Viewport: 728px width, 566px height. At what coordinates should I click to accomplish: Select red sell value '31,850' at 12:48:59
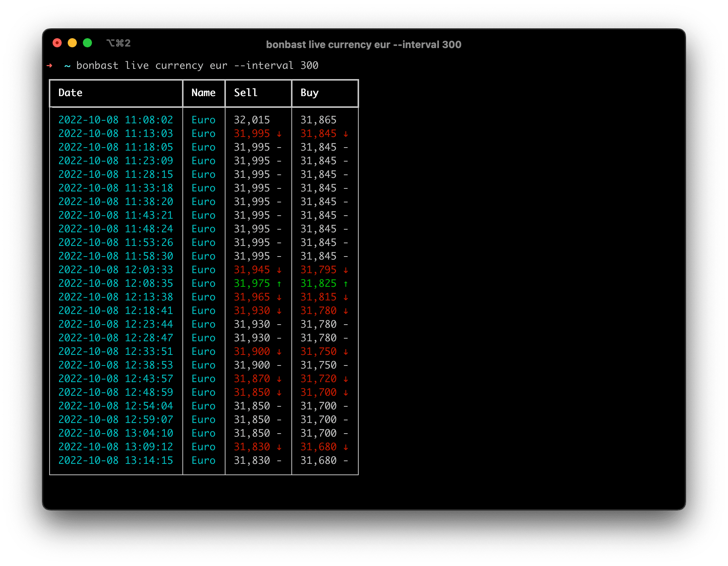pyautogui.click(x=252, y=392)
